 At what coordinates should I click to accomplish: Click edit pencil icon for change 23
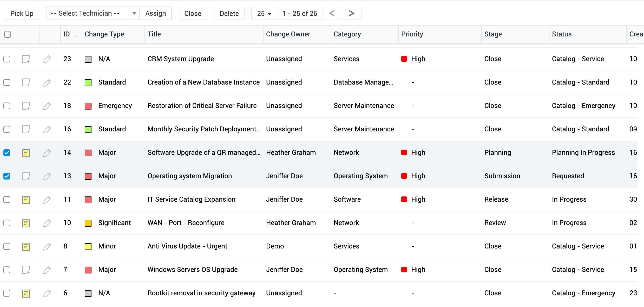(x=47, y=59)
